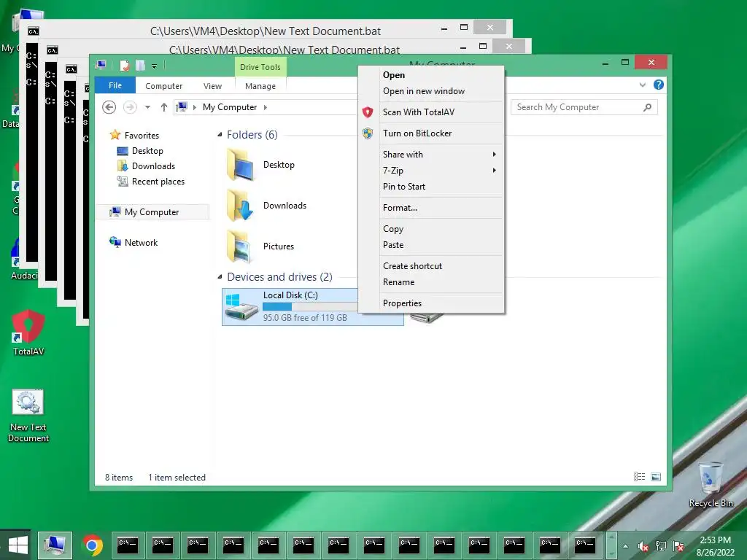Click the My Computer address breadcrumb
The width and height of the screenshot is (747, 560).
click(x=230, y=107)
